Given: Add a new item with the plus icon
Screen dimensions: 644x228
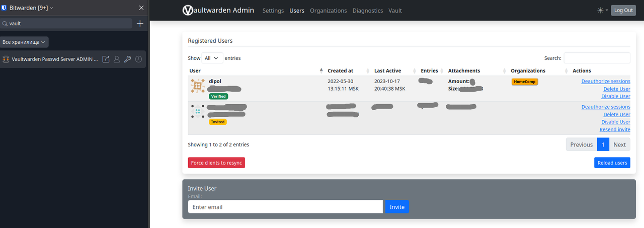Looking at the screenshot, I should (x=140, y=23).
